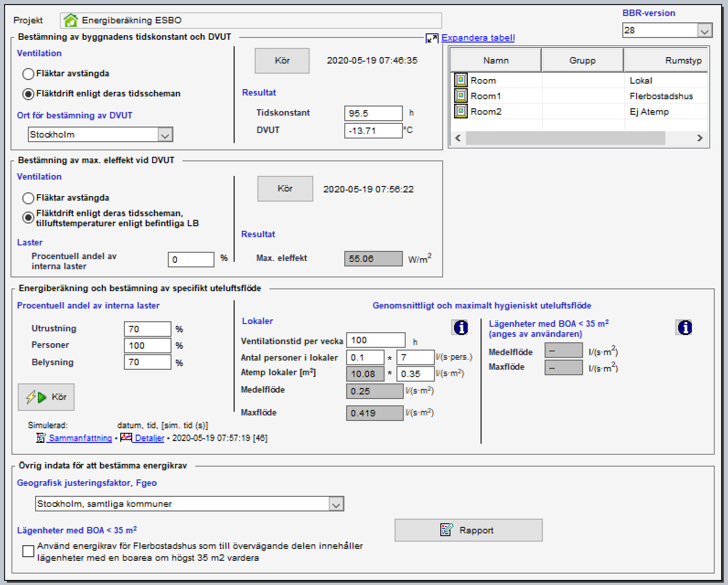Viewport: 728px width, 585px height.
Task: Open the BBR-version dropdown
Action: [705, 31]
